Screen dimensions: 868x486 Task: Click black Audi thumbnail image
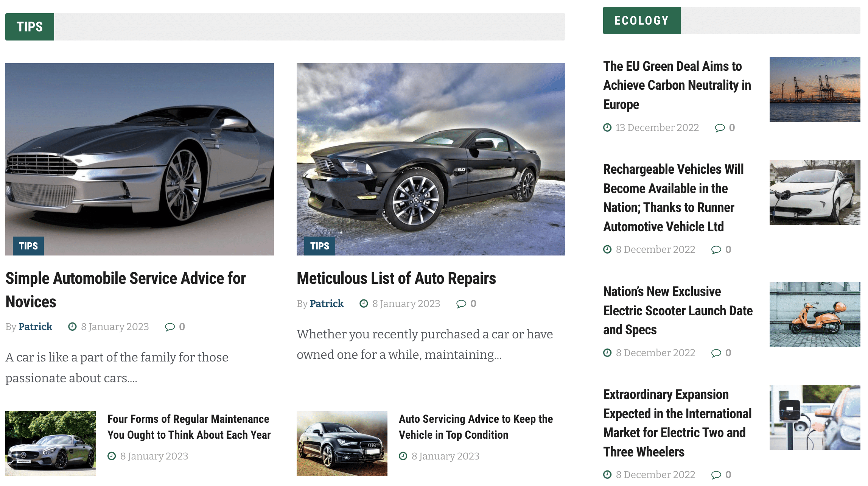coord(342,443)
